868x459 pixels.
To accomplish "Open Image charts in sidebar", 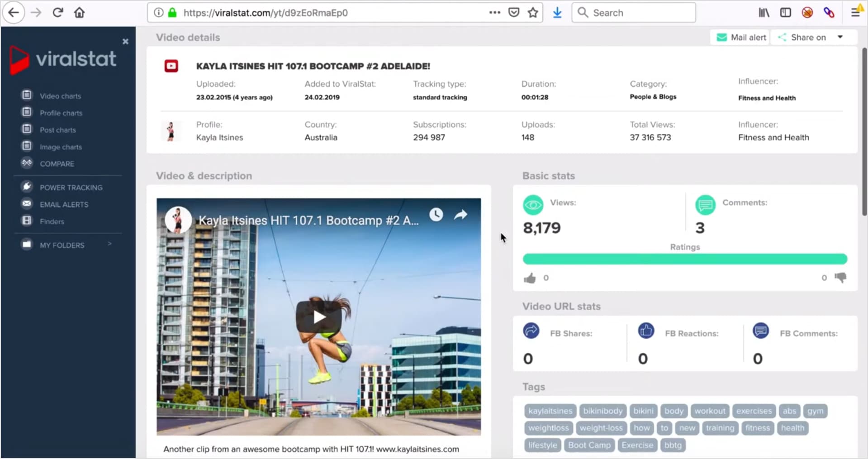I will point(61,147).
